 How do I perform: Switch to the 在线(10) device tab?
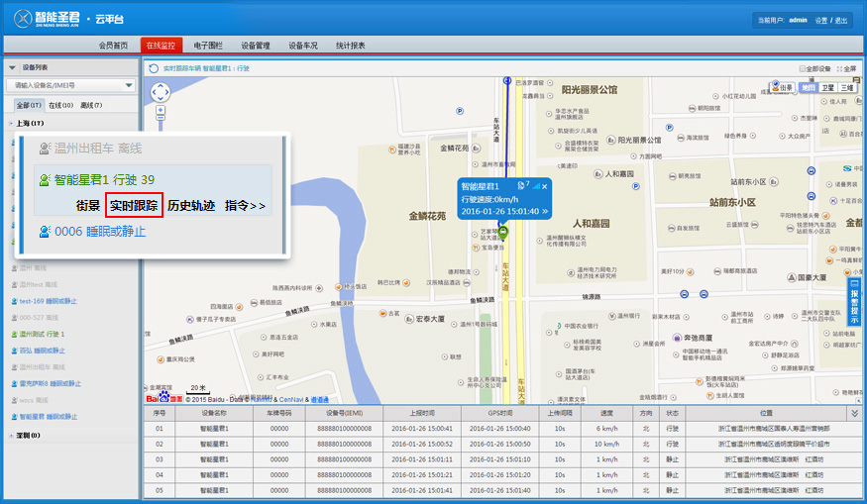point(60,105)
